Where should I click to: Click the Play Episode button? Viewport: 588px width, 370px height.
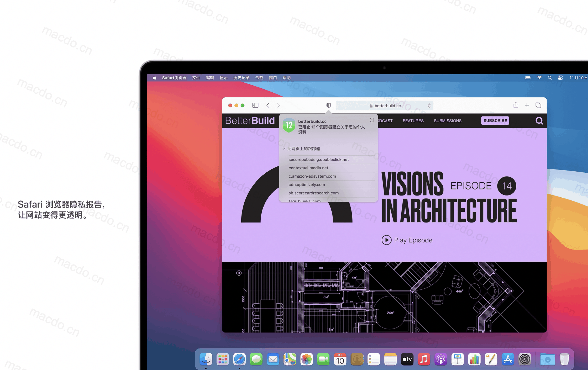407,240
